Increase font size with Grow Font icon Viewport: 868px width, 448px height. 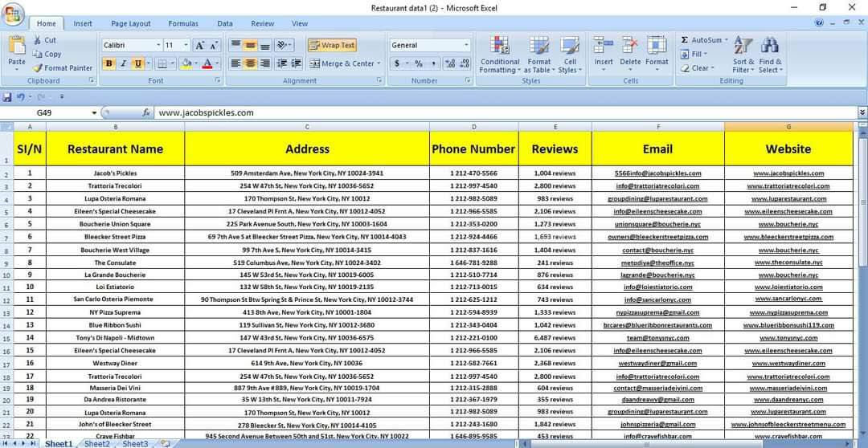200,45
